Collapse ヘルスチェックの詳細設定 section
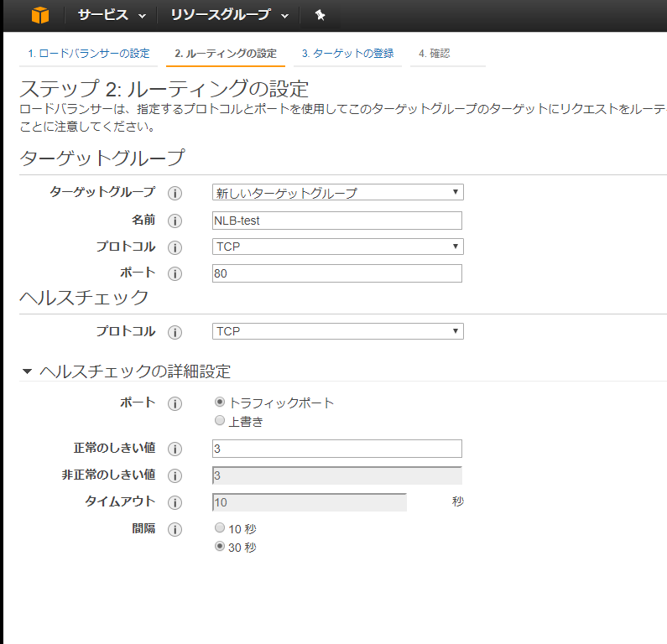This screenshot has height=644, width=667. click(27, 371)
